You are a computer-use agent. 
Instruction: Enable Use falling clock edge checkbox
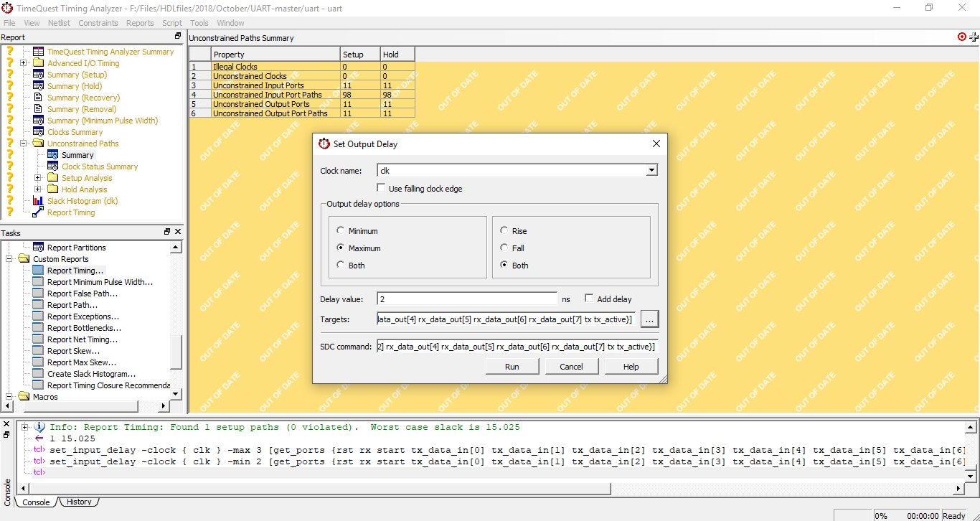[381, 189]
